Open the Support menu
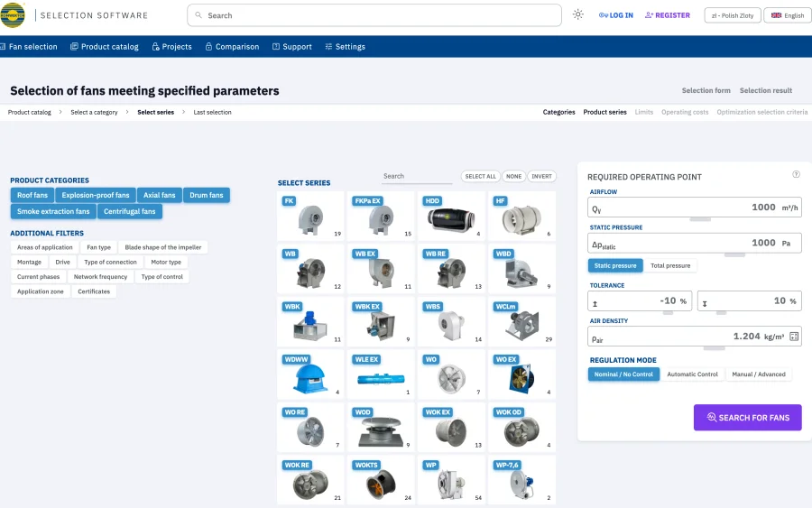Screen dimensions: 812x508 tap(292, 47)
